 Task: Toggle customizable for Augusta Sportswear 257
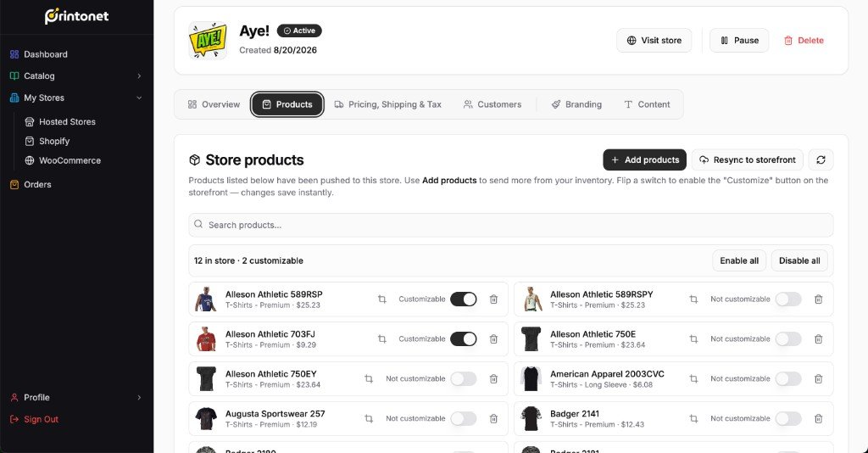click(x=464, y=419)
